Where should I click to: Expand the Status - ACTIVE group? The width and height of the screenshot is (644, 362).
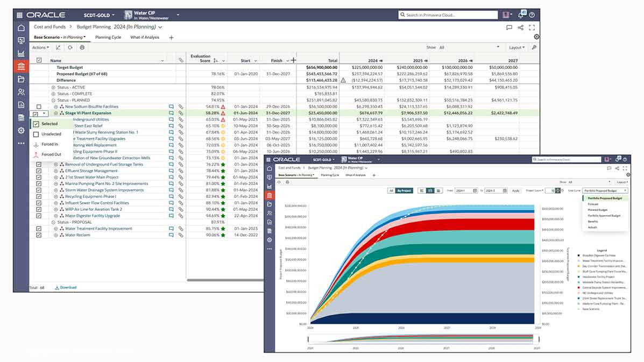pyautogui.click(x=53, y=87)
